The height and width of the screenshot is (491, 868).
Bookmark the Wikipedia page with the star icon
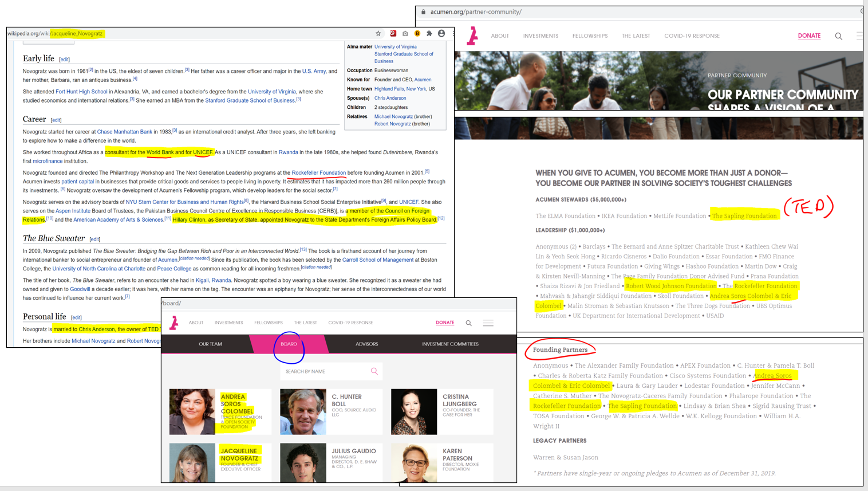point(378,33)
